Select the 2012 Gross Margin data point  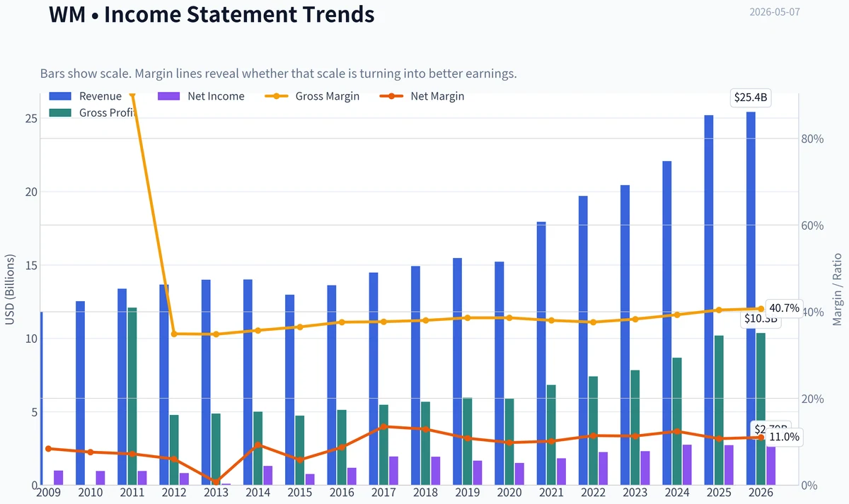click(174, 334)
